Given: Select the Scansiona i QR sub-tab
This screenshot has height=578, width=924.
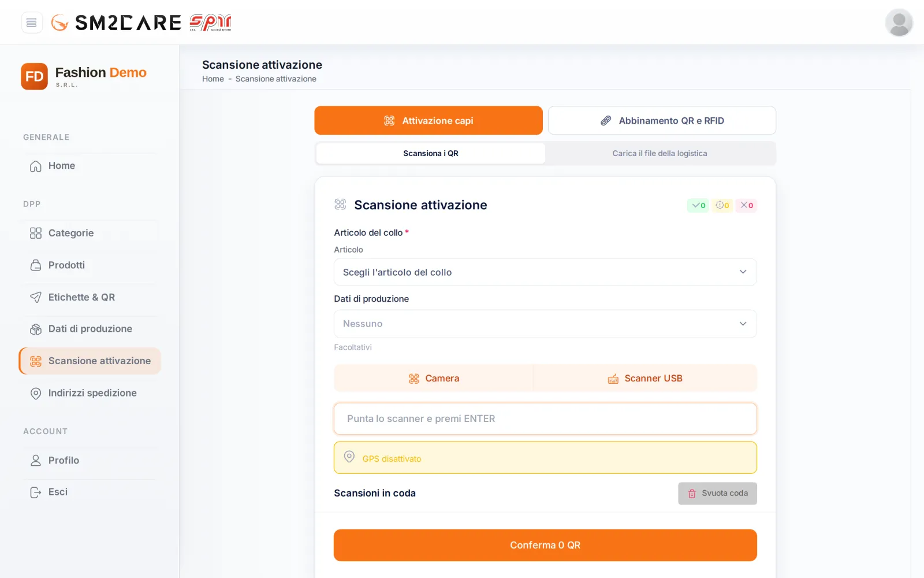Looking at the screenshot, I should [x=431, y=153].
